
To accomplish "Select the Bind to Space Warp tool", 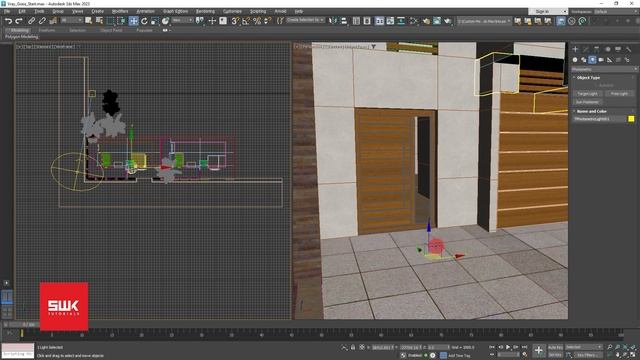I will pyautogui.click(x=53, y=21).
